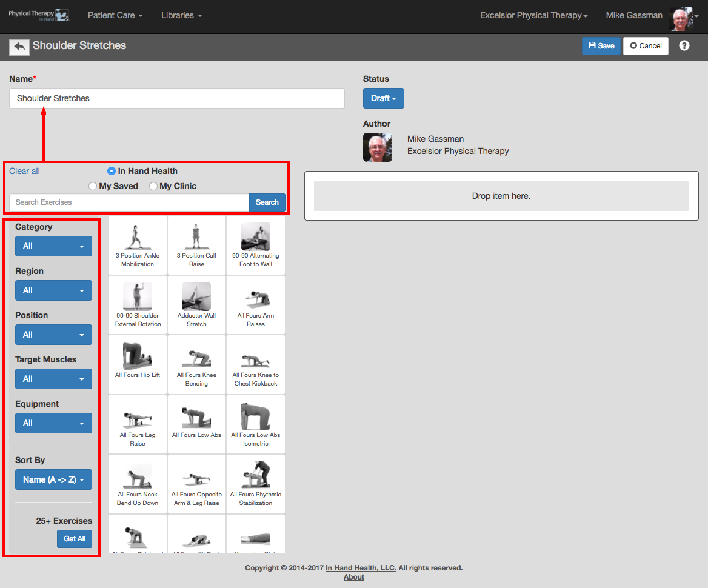Select the All Fours Knee Bending exercise
The width and height of the screenshot is (708, 588).
click(196, 364)
